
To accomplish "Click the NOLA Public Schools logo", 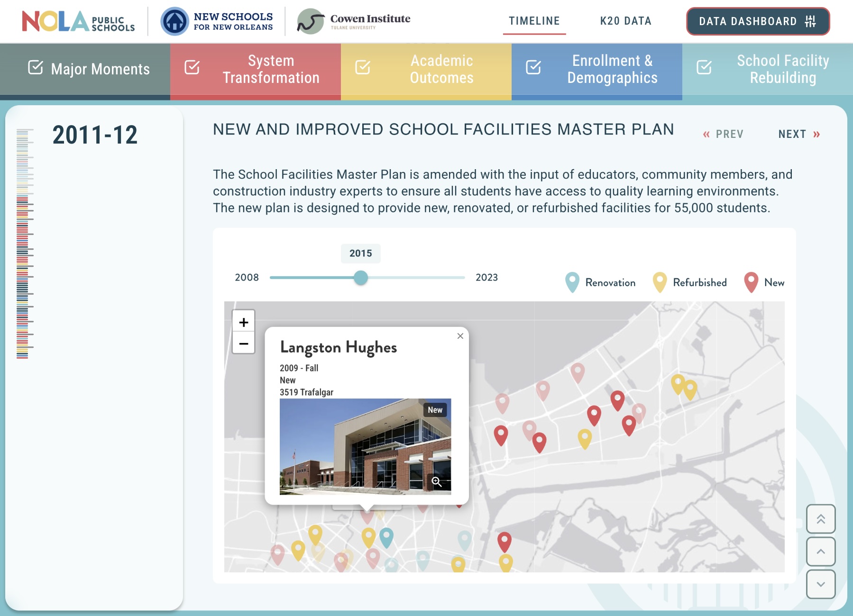I will [78, 21].
